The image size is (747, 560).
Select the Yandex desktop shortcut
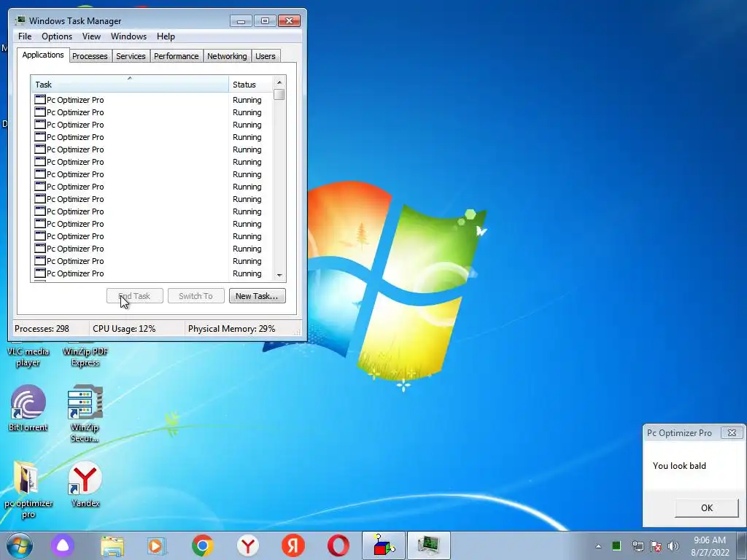pyautogui.click(x=85, y=484)
